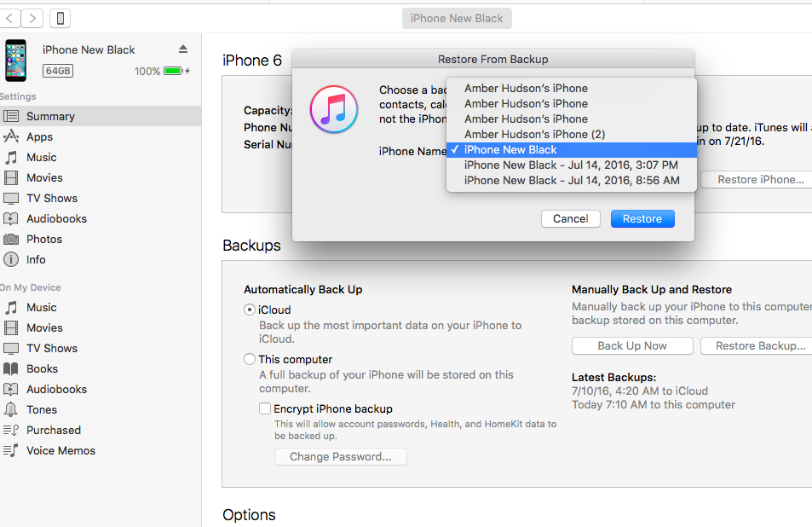Click the 64GB capacity badge
The width and height of the screenshot is (812, 527).
(58, 71)
